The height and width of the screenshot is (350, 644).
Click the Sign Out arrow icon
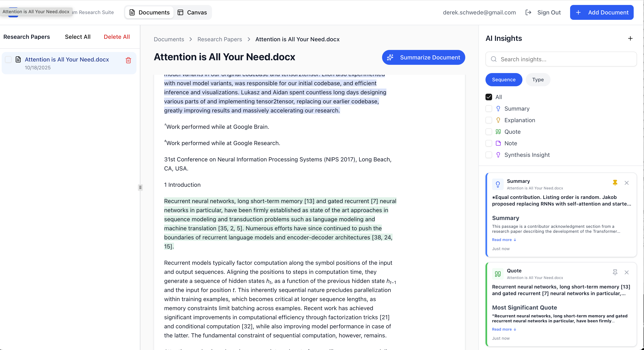(528, 13)
